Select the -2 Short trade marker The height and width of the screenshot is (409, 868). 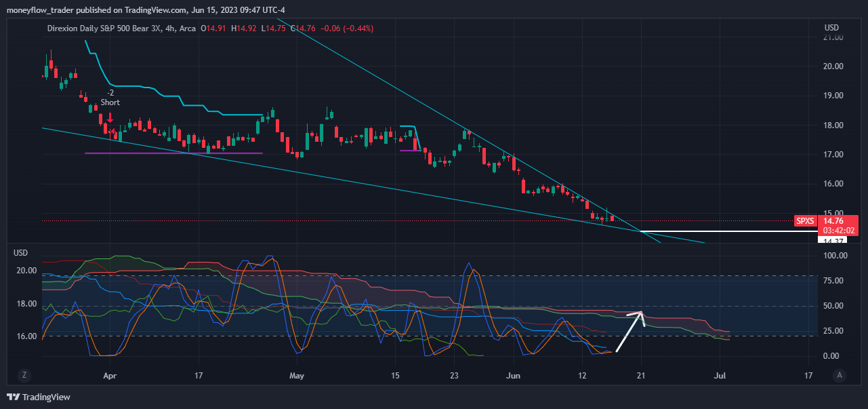[x=110, y=98]
